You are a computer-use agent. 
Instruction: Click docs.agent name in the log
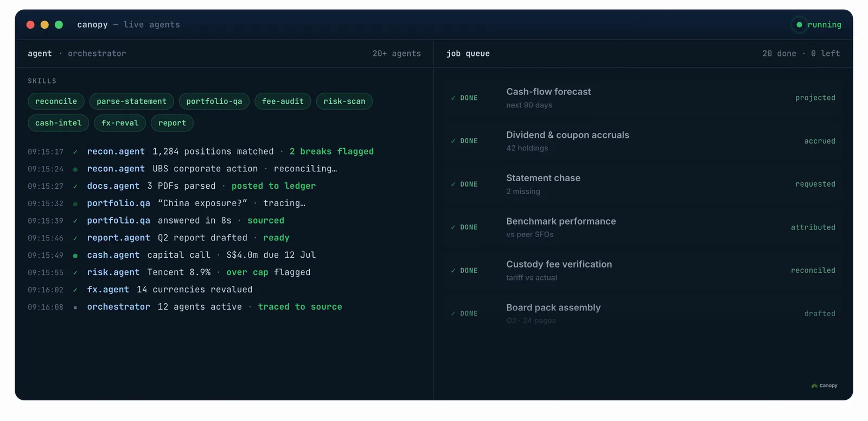point(113,186)
